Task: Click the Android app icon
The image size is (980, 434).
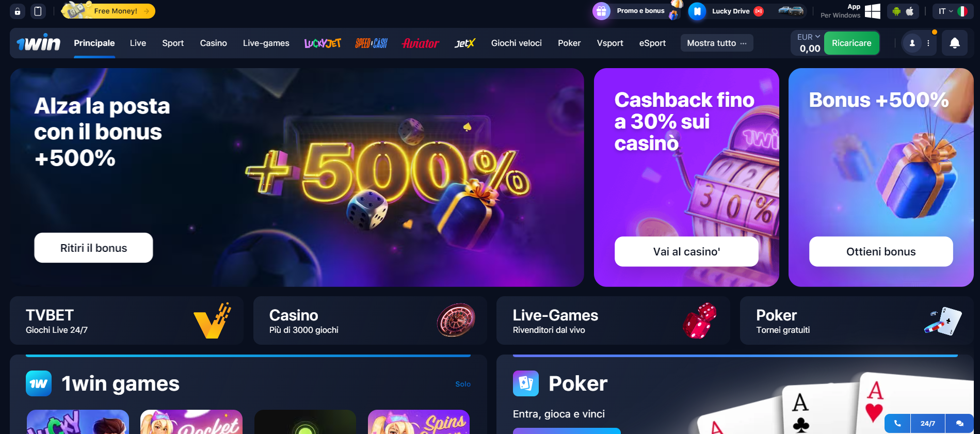Action: coord(896,11)
